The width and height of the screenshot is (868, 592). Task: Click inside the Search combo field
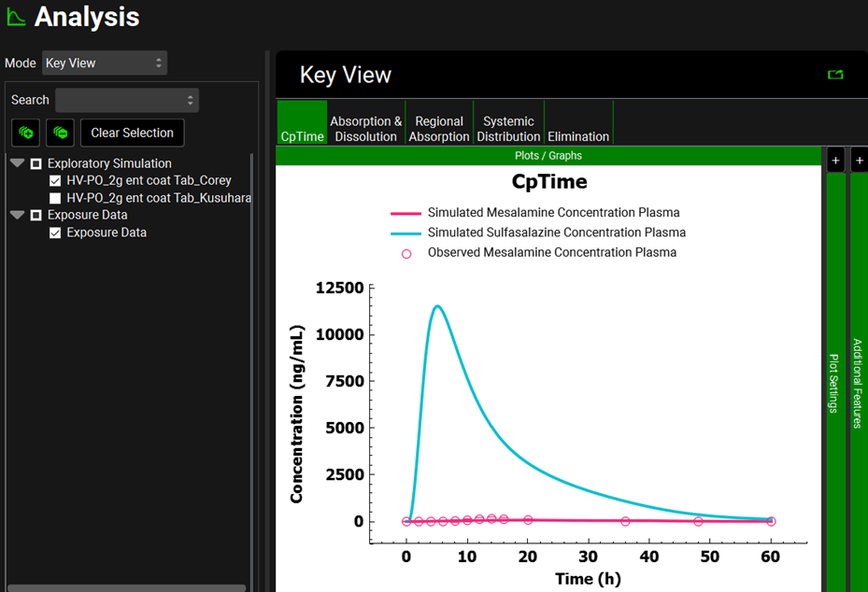(126, 100)
